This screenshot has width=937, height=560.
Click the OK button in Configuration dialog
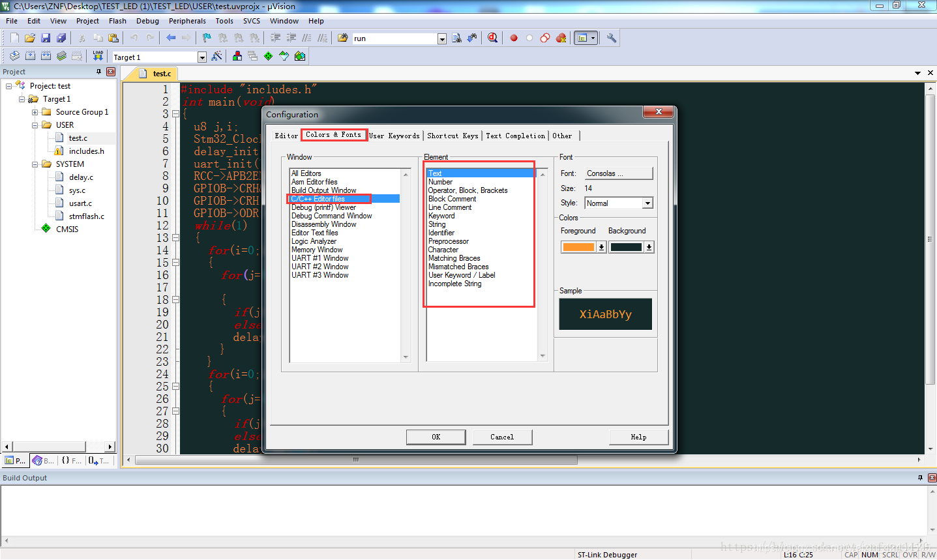click(436, 437)
